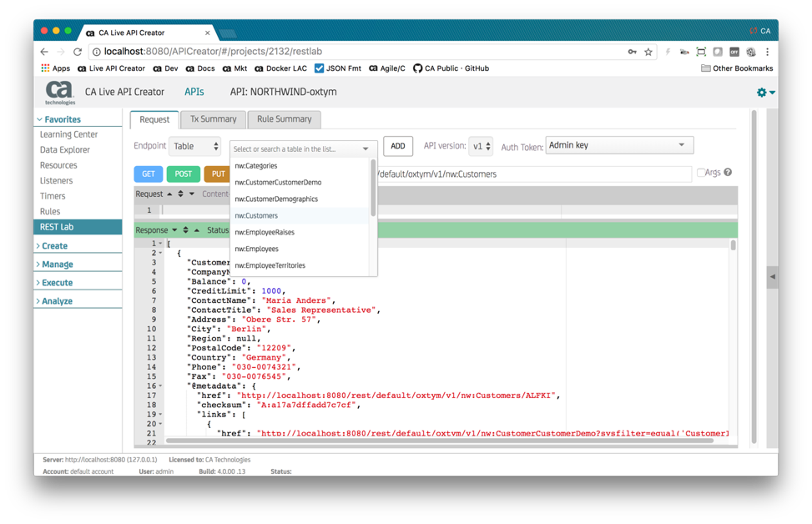This screenshot has width=812, height=524.
Task: Click the ADD button
Action: [398, 146]
